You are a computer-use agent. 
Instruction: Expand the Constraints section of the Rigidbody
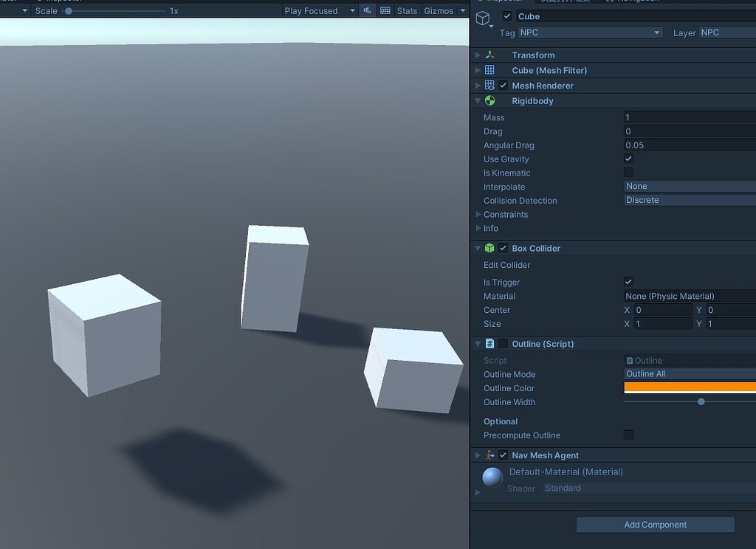point(477,214)
